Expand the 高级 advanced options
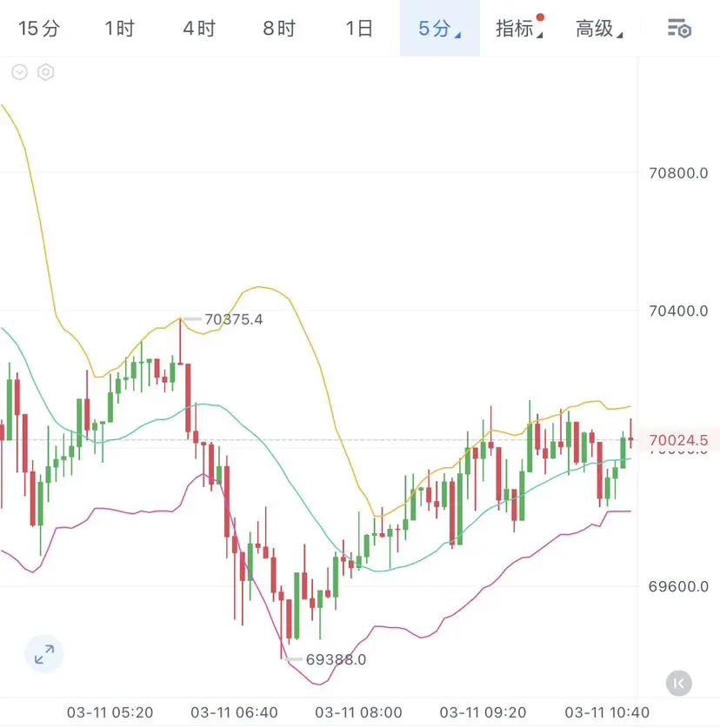720x728 pixels. (x=599, y=29)
